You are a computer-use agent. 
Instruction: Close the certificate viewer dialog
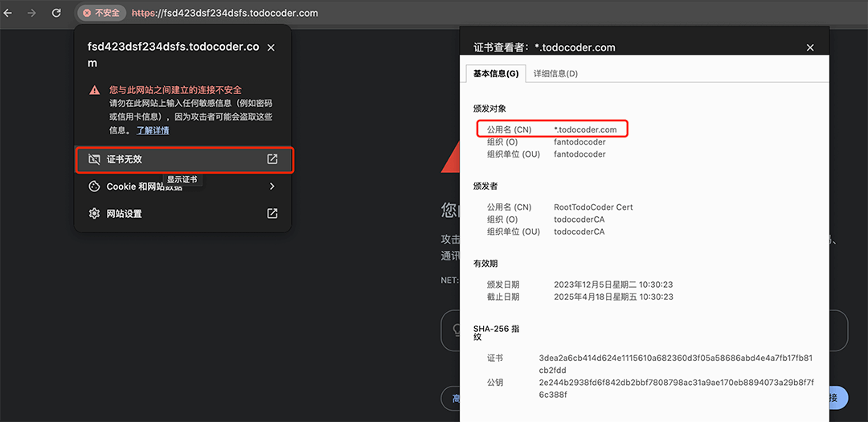click(x=810, y=47)
